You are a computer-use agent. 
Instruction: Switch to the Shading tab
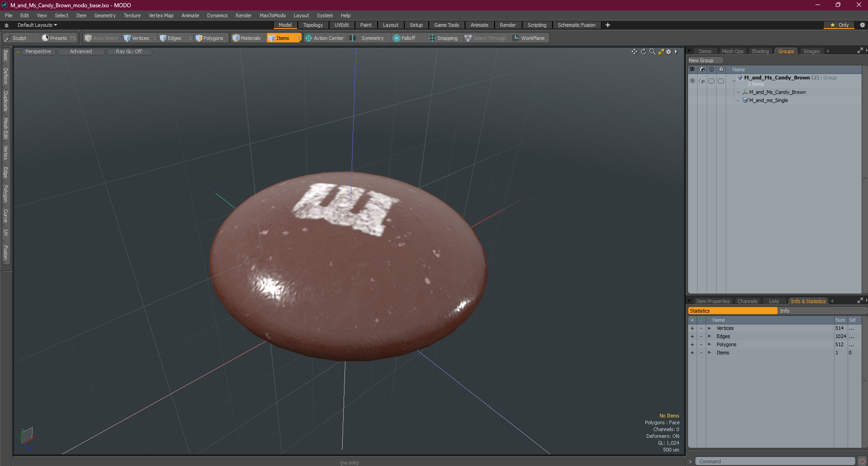point(760,51)
